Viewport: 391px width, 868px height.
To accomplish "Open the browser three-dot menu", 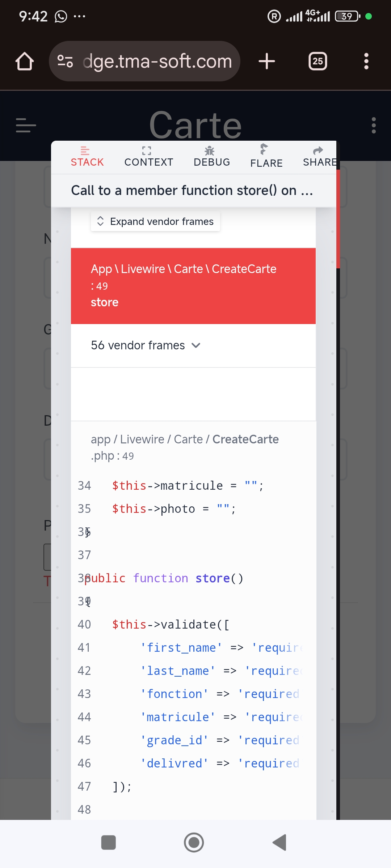I will click(x=366, y=61).
